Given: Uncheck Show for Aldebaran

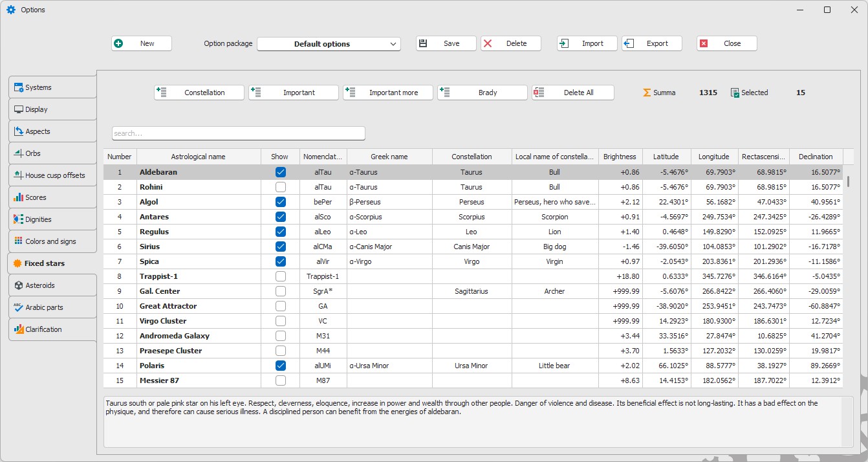Looking at the screenshot, I should click(280, 172).
